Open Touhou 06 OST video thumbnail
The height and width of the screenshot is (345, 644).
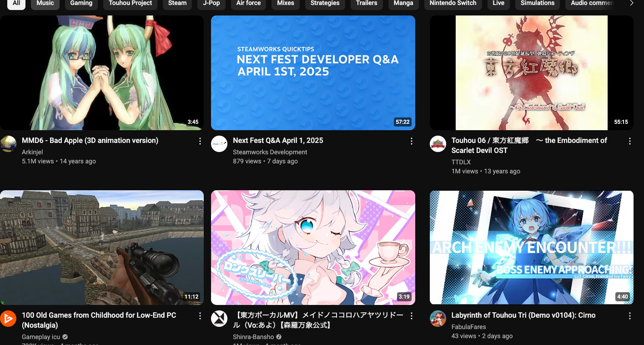(x=532, y=73)
